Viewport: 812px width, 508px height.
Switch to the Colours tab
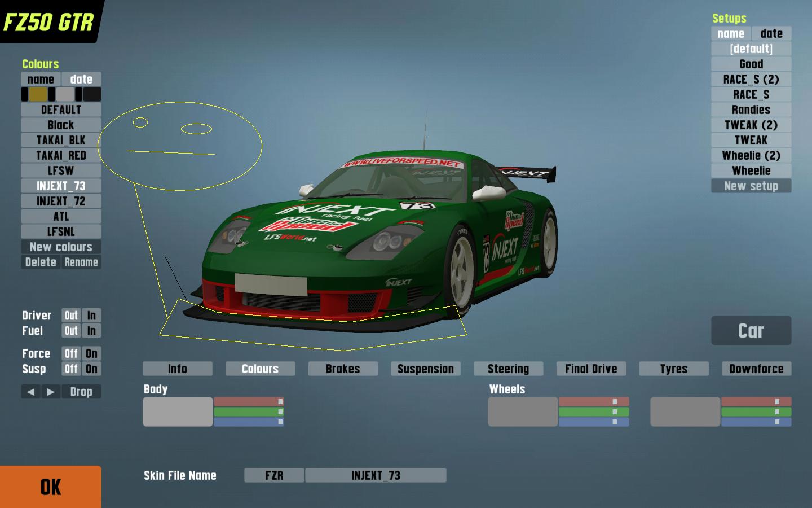pos(260,369)
